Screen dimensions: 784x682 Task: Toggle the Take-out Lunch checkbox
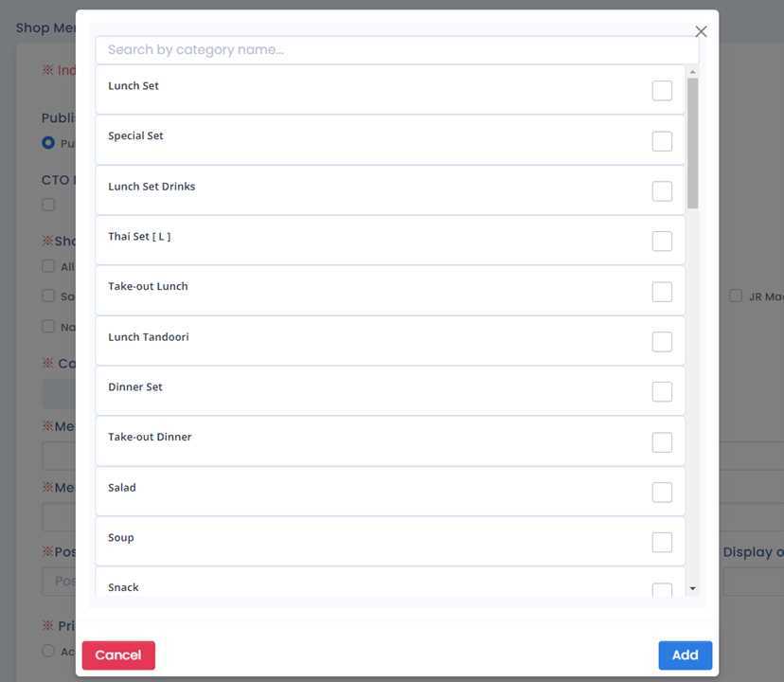[662, 292]
